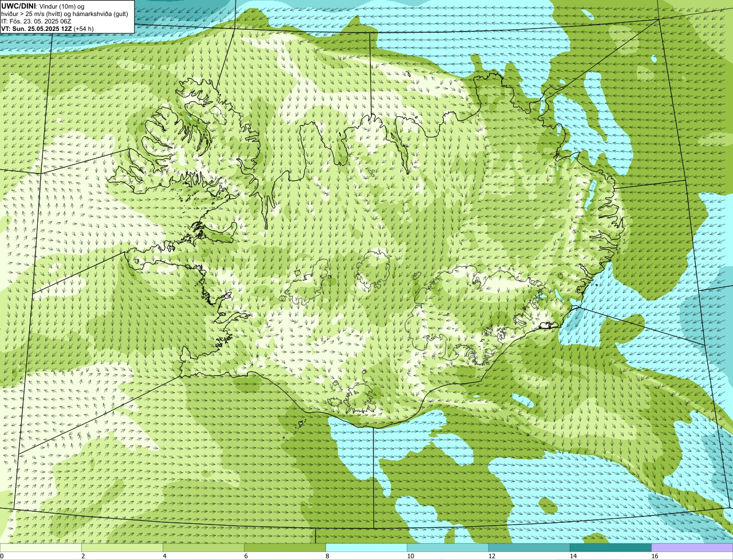
Task: Click the '12' label on the color scale
Action: pyautogui.click(x=492, y=556)
